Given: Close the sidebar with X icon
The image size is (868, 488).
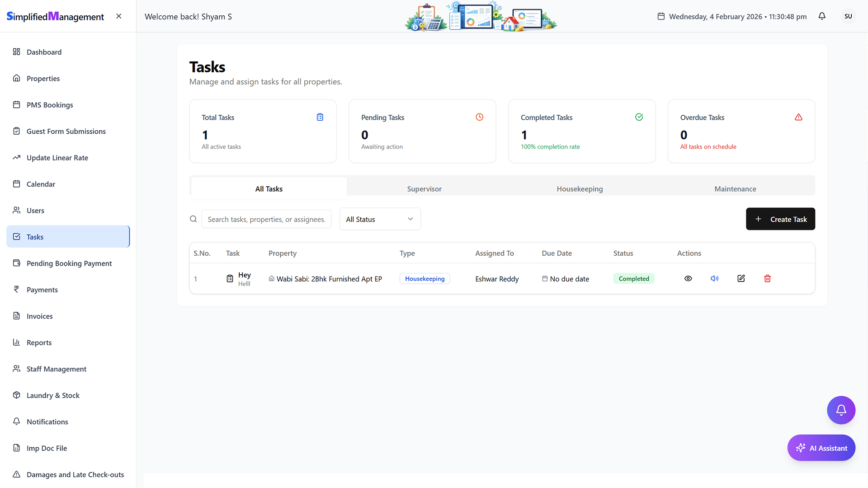Looking at the screenshot, I should coord(119,16).
